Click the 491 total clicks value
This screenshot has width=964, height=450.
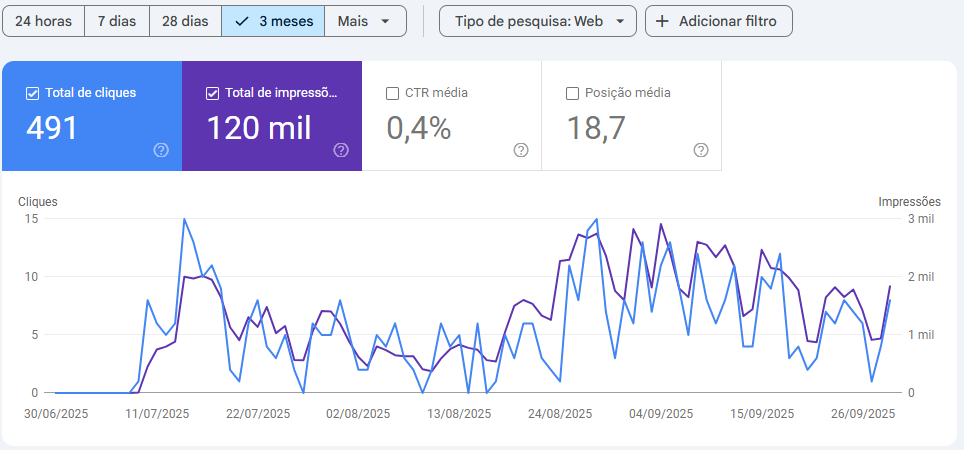[x=52, y=128]
